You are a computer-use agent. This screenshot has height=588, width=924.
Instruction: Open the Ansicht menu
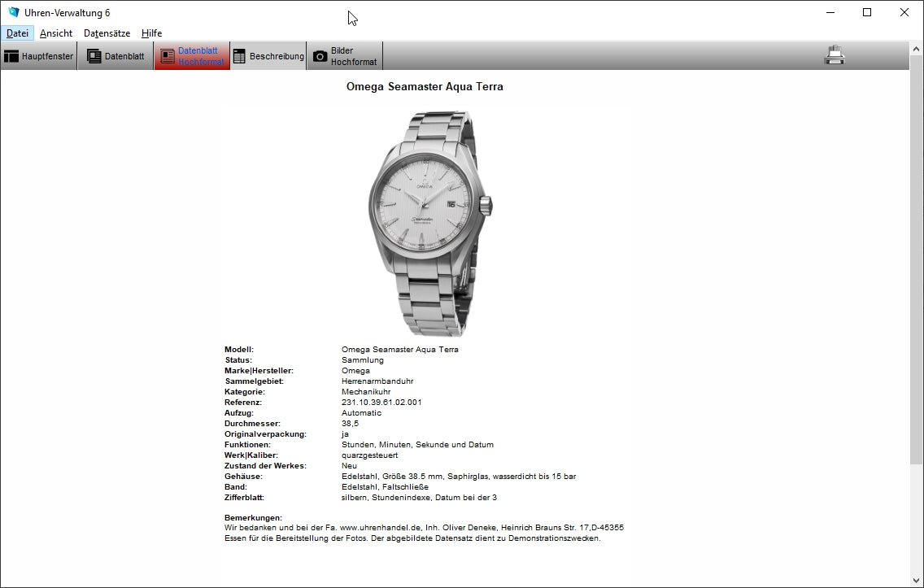56,33
